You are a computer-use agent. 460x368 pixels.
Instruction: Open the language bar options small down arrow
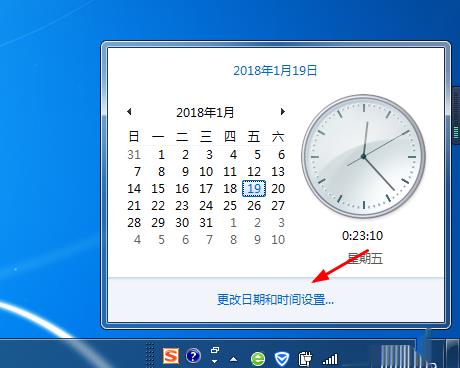[x=215, y=361]
